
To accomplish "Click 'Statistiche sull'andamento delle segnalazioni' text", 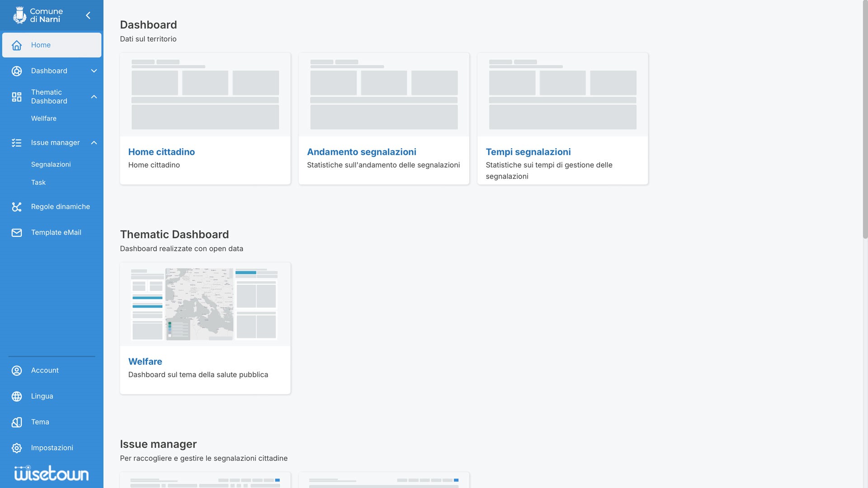I will coord(383,165).
